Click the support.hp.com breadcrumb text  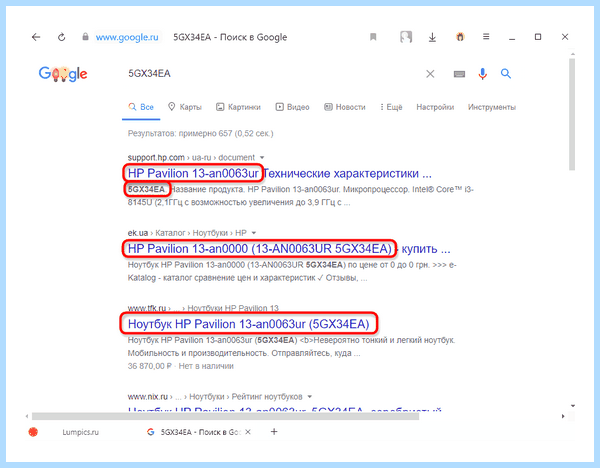coord(156,157)
